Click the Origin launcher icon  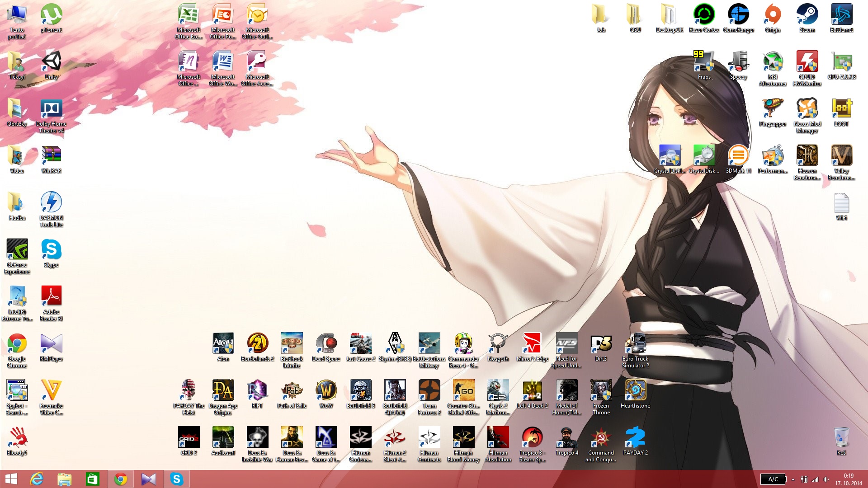(x=773, y=15)
